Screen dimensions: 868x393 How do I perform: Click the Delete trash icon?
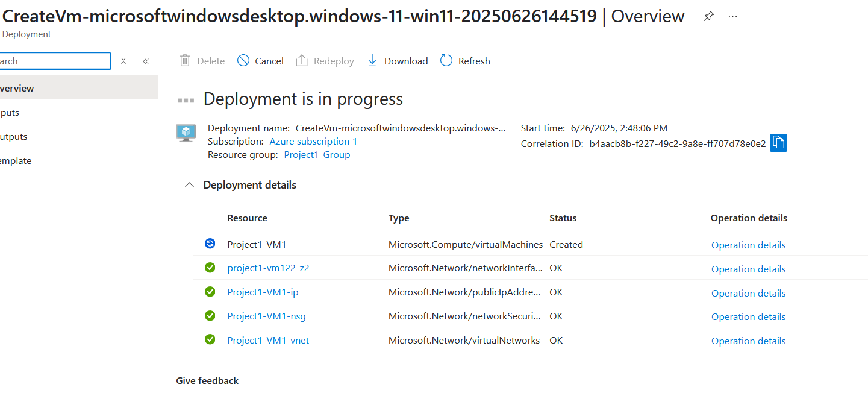(185, 60)
